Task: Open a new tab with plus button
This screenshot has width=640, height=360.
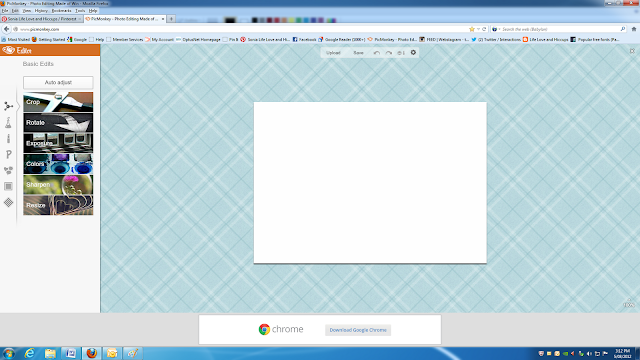Action: pyautogui.click(x=171, y=19)
